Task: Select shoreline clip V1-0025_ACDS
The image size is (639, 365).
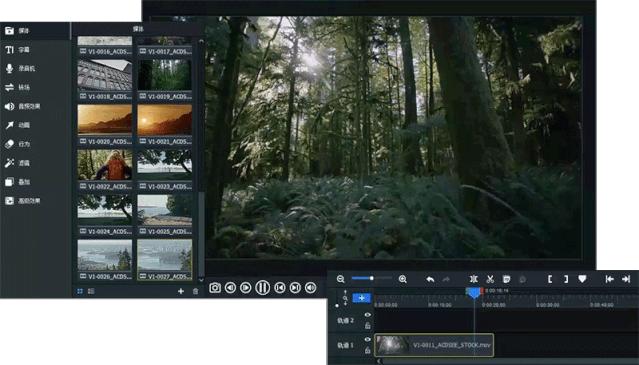Action: 165,215
